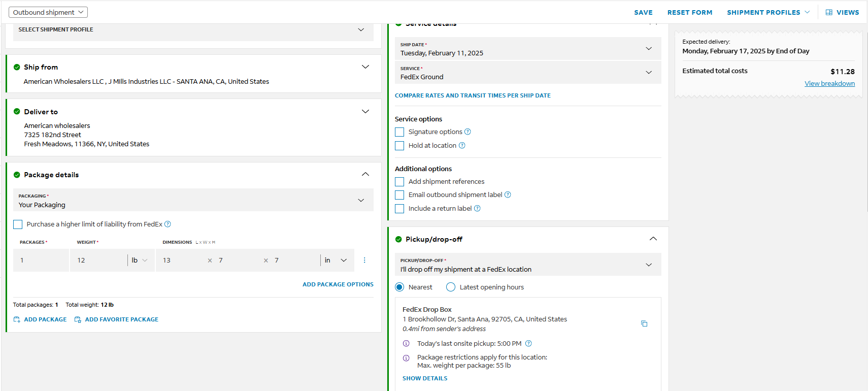This screenshot has height=391, width=868.
Task: Collapse the Package details section
Action: point(365,174)
